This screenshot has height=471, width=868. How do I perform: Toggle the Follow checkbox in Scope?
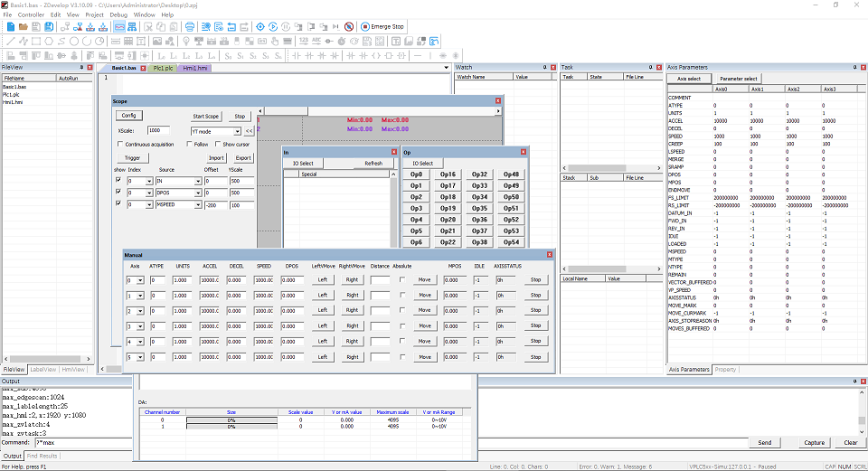tap(189, 144)
